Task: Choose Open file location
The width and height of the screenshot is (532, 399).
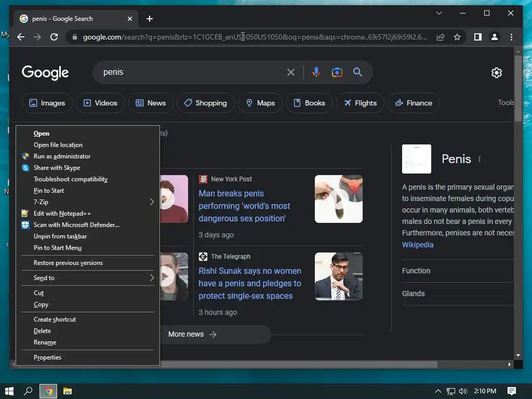Action: (87, 145)
